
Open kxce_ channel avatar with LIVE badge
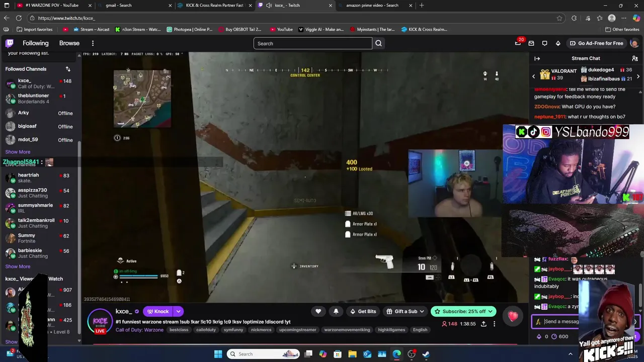pos(100,321)
